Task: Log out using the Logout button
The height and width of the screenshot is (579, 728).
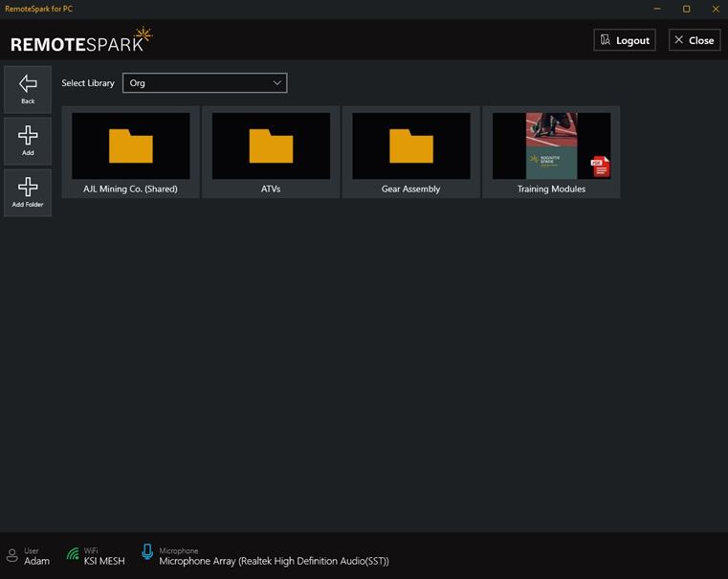Action: [625, 40]
